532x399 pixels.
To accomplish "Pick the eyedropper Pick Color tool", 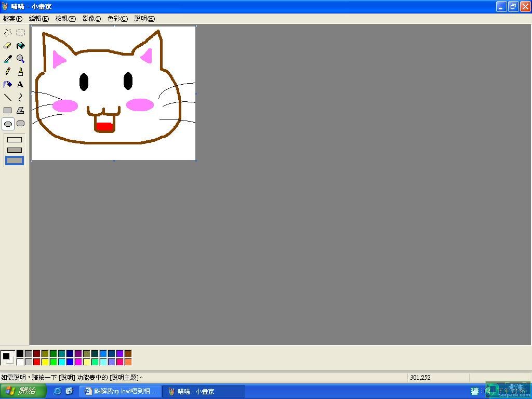I will coord(8,59).
